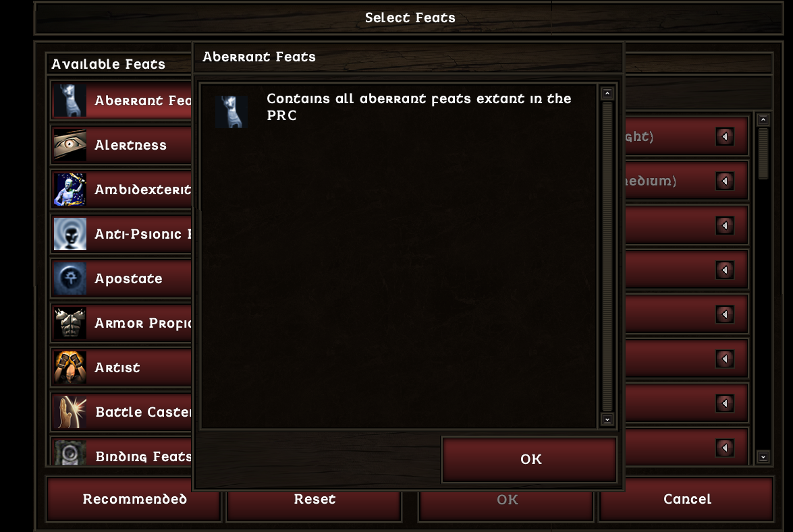Click the arrow beside the "medium)" feat

pyautogui.click(x=725, y=181)
